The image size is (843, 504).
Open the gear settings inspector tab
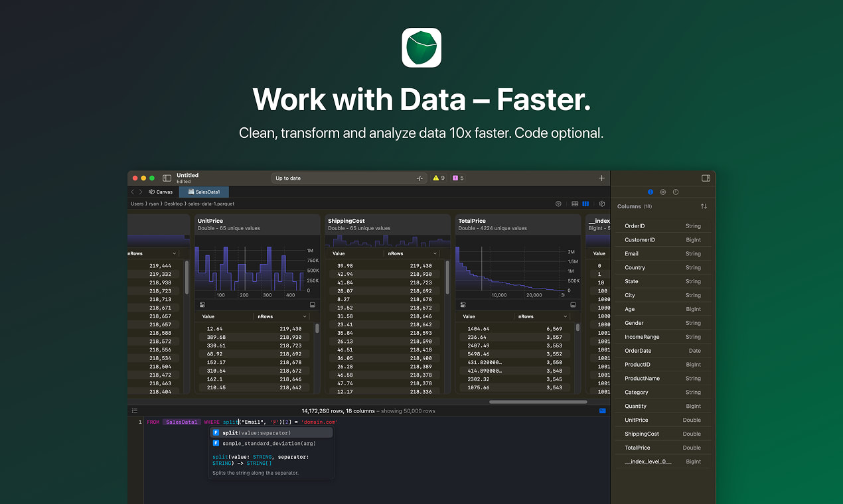[662, 192]
